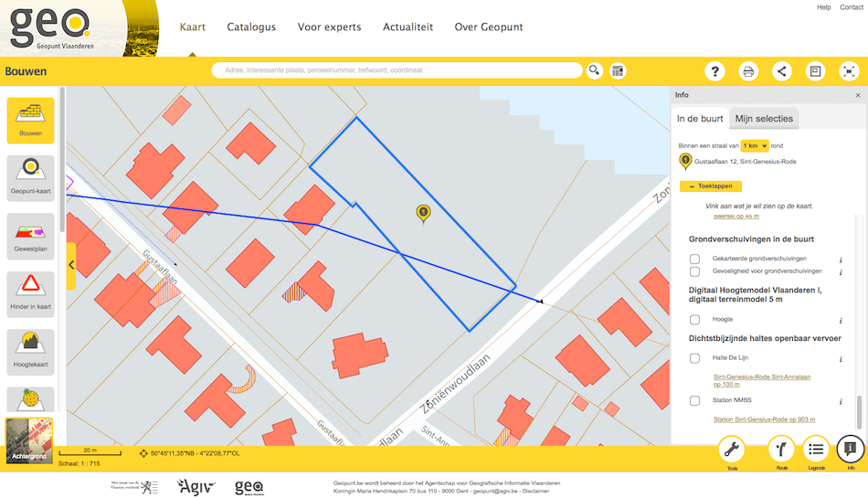
Task: Click the address search input field
Action: (397, 70)
